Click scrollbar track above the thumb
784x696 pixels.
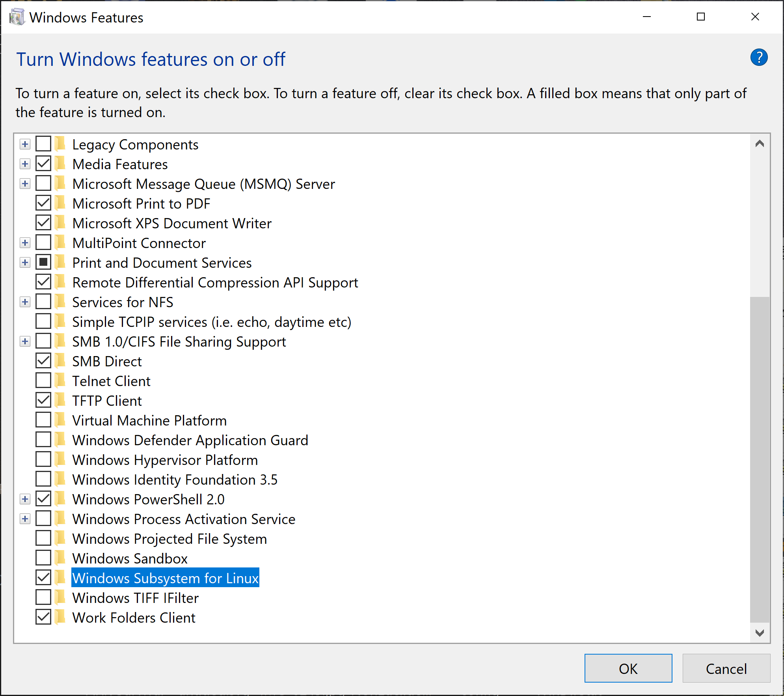760,225
